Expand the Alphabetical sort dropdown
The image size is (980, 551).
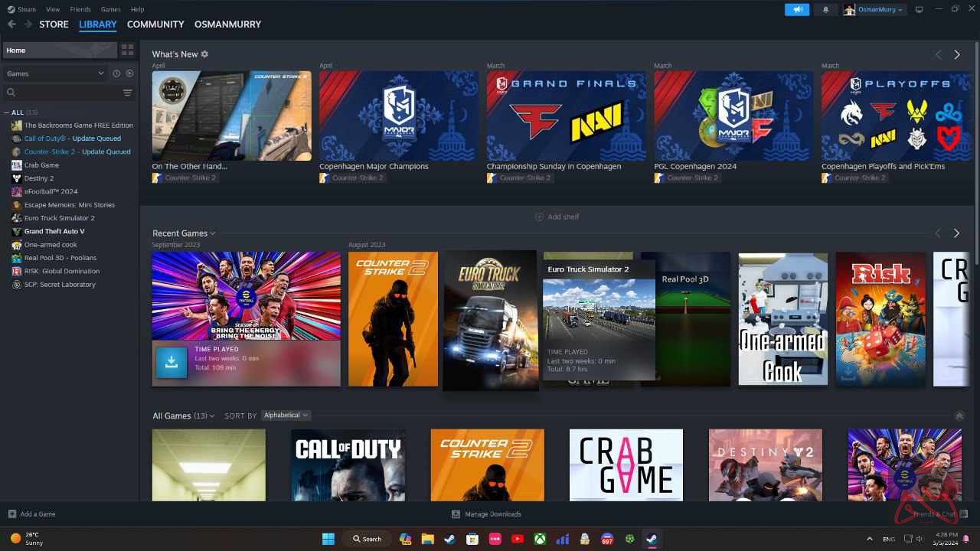286,416
